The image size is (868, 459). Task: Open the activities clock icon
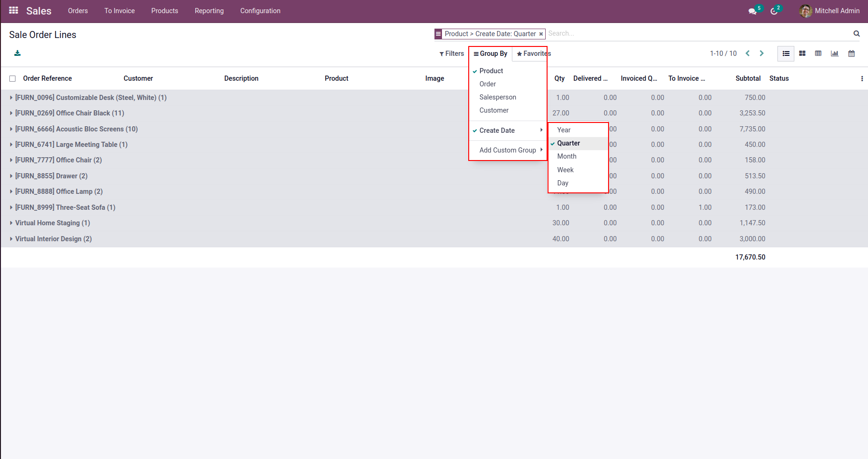pyautogui.click(x=774, y=11)
